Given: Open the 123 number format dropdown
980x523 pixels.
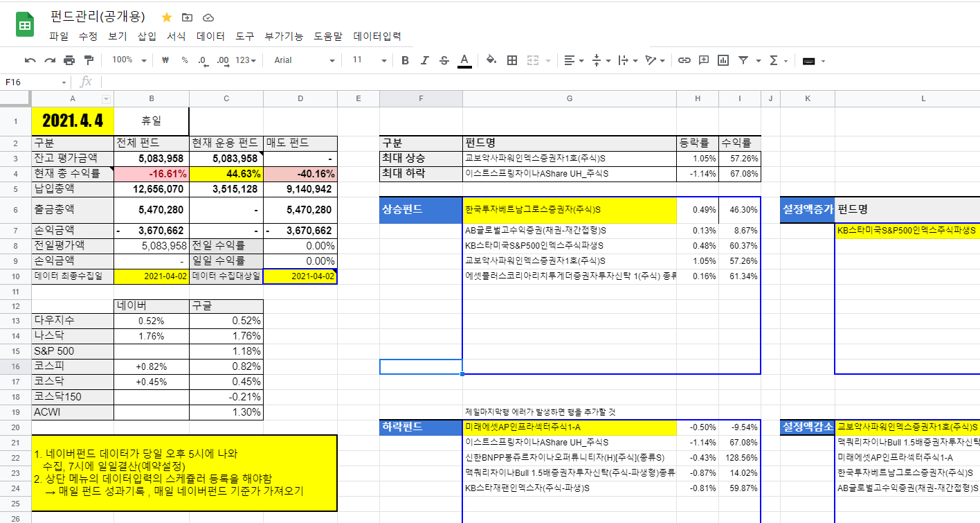Looking at the screenshot, I should tap(246, 60).
